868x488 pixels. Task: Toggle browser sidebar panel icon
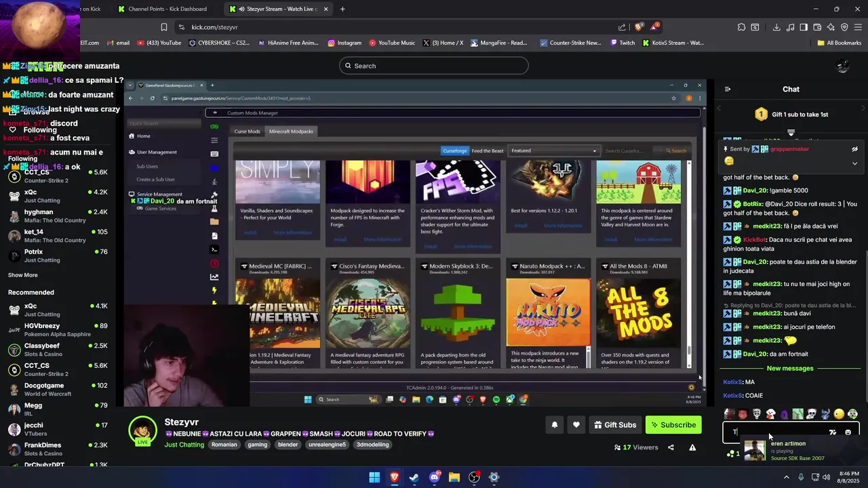click(804, 27)
